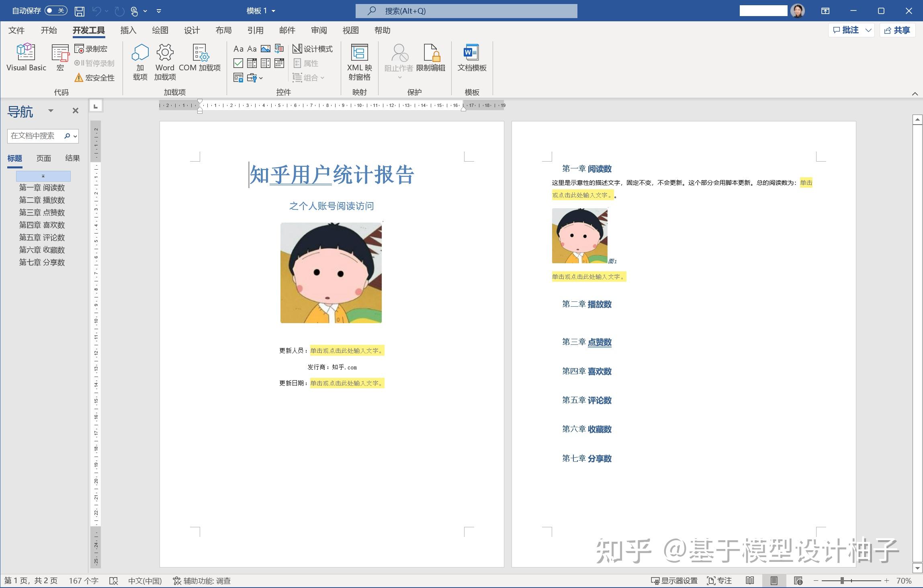Open the XML 映射窗格 pane
The height and width of the screenshot is (588, 923).
[x=360, y=62]
